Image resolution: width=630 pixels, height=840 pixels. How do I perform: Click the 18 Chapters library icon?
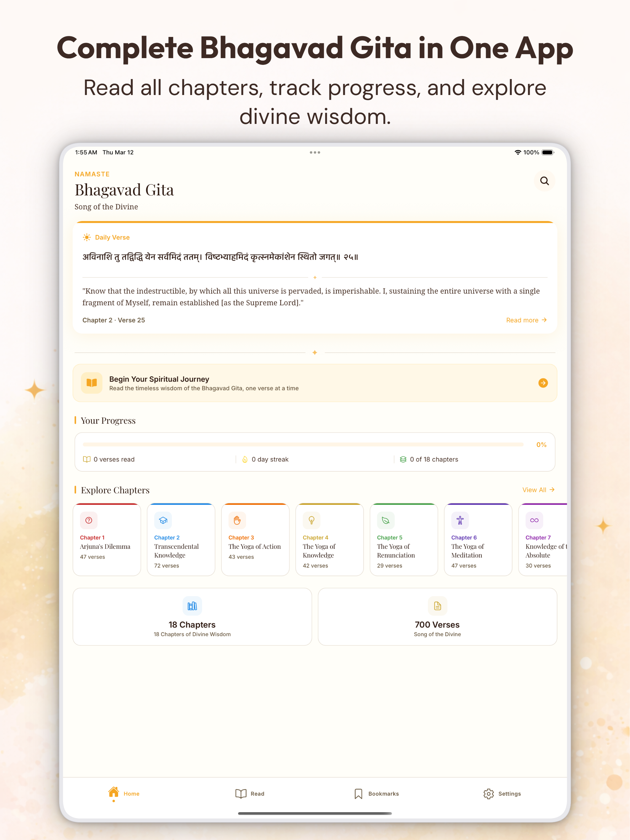[192, 606]
